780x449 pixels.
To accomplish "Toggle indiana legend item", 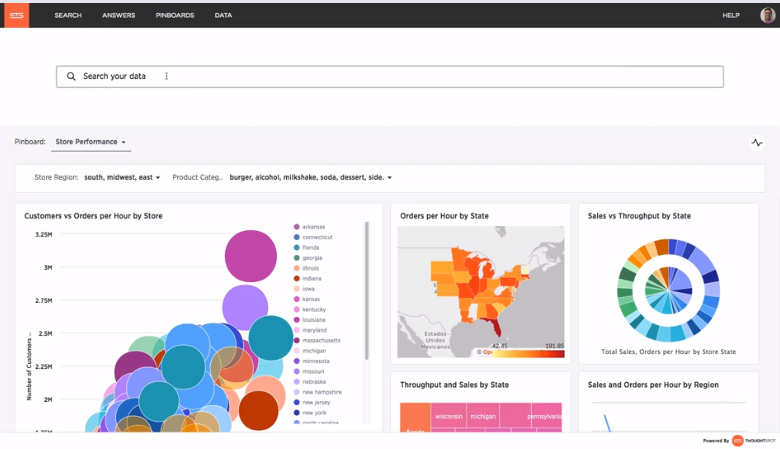I will (307, 278).
